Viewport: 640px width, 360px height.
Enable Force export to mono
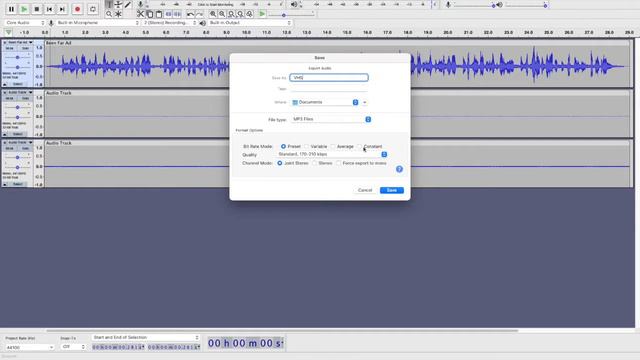tap(339, 163)
